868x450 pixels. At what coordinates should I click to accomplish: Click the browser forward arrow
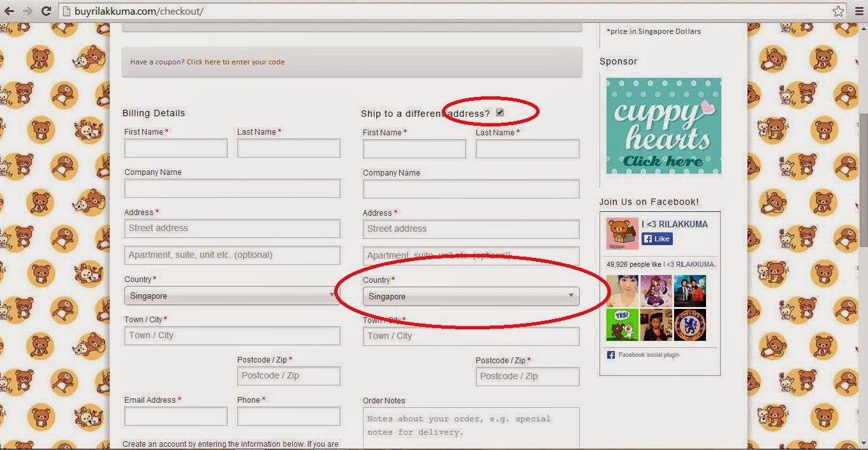(27, 11)
